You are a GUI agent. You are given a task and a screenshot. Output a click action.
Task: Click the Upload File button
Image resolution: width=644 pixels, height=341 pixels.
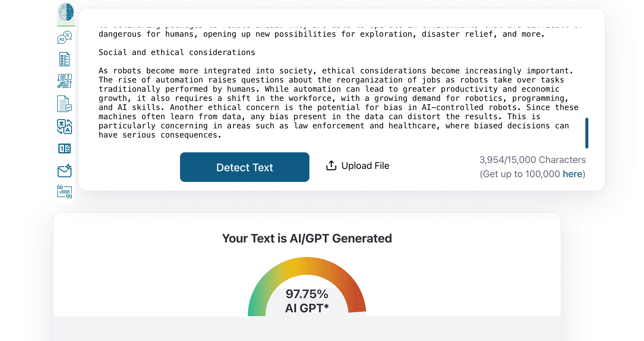click(365, 166)
